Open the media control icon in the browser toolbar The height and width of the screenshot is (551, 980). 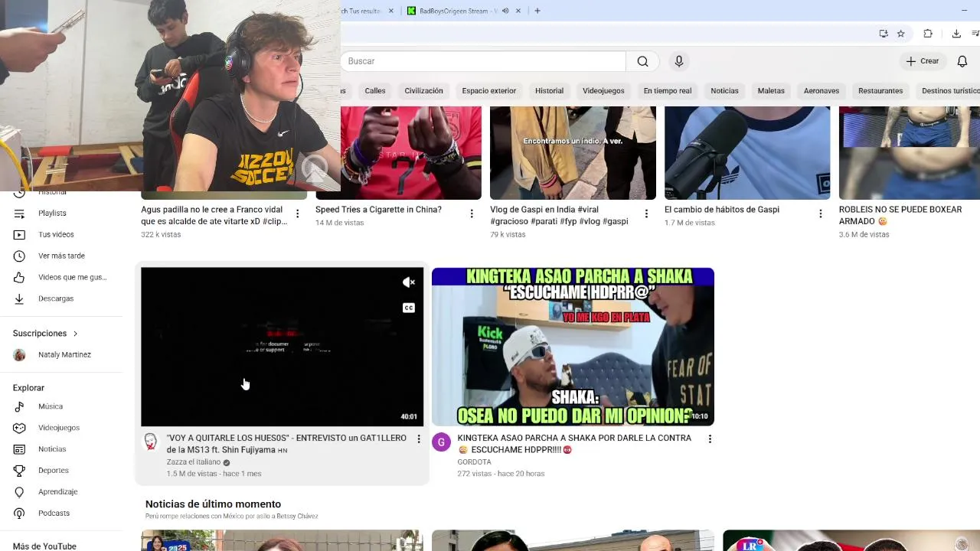(975, 34)
